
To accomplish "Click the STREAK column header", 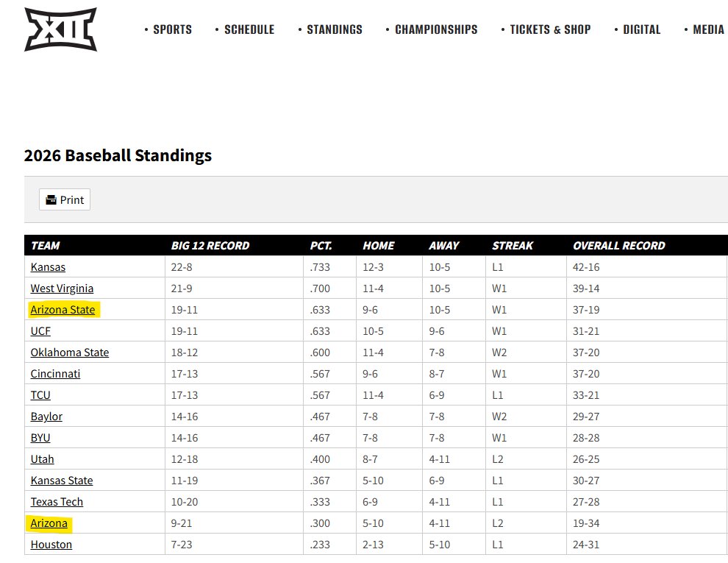I will (x=513, y=246).
